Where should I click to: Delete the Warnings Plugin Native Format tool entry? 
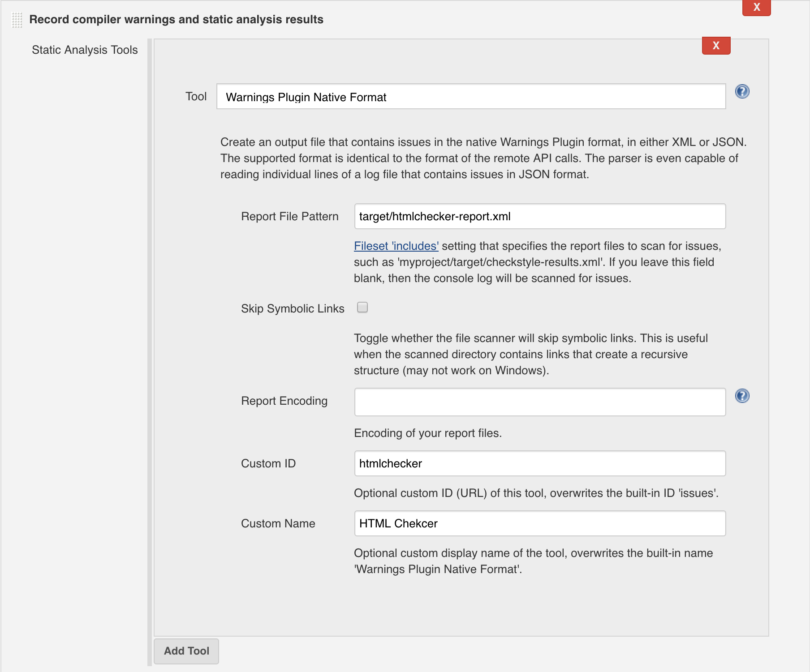[x=715, y=46]
